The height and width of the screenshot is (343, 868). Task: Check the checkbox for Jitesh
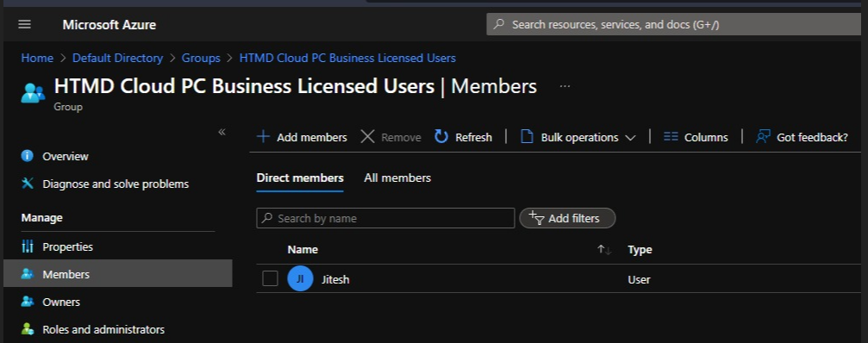(x=270, y=279)
